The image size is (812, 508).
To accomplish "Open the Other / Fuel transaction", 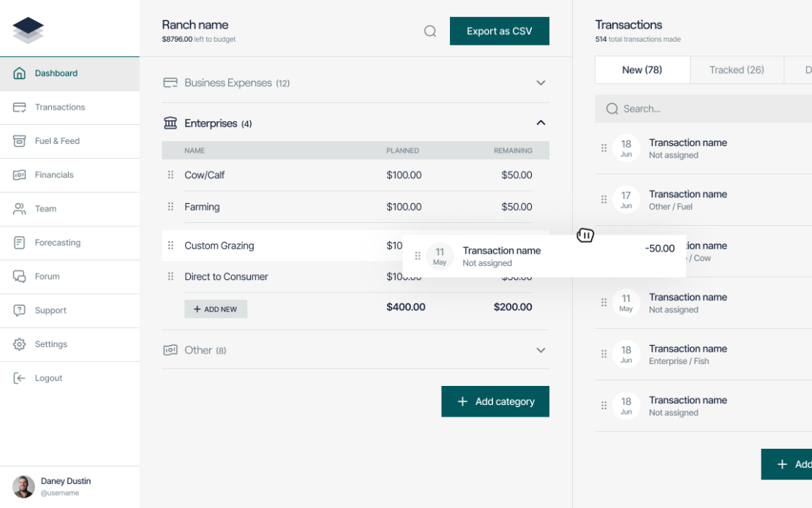I will tap(703, 200).
